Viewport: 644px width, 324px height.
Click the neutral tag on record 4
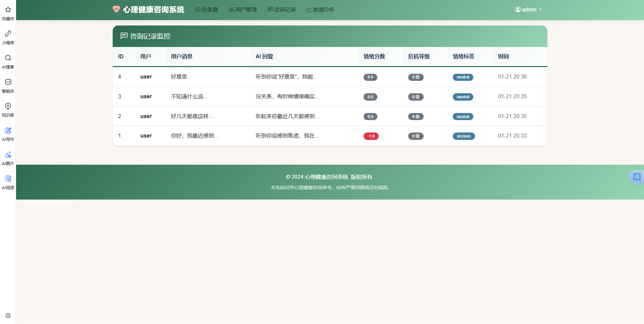pos(463,77)
